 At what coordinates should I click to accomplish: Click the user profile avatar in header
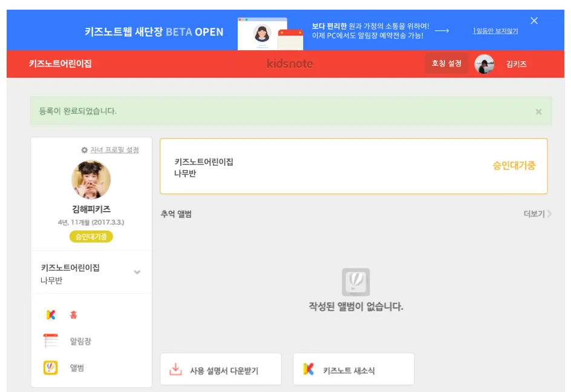pos(484,64)
